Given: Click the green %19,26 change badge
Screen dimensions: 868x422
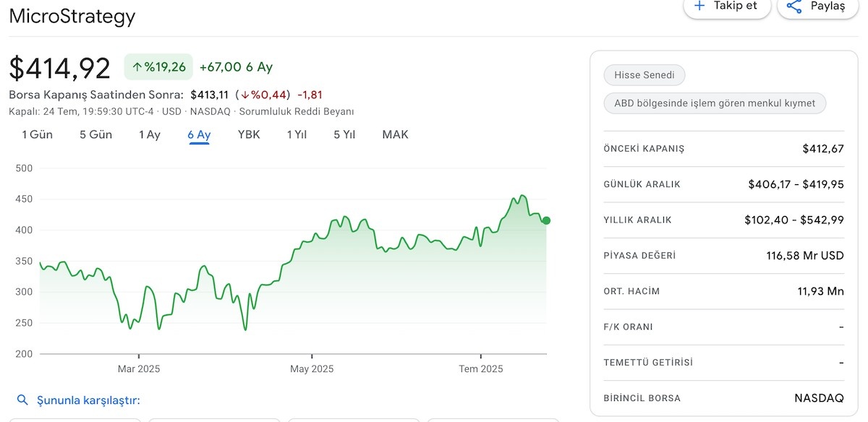Looking at the screenshot, I should [x=158, y=67].
